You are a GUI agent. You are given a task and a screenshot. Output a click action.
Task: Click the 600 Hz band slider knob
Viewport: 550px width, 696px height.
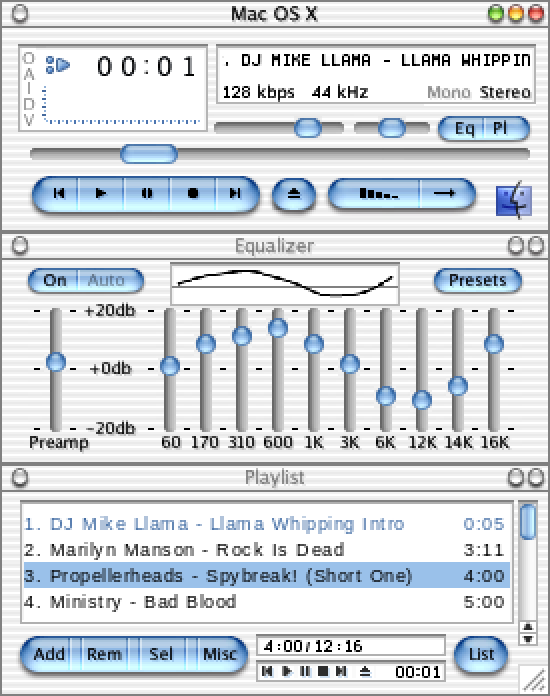tap(278, 328)
